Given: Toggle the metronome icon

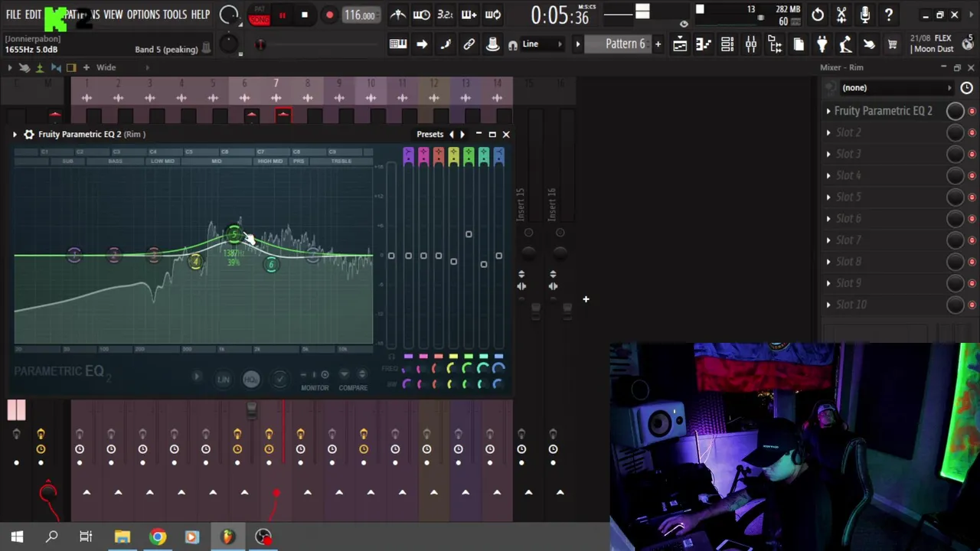Looking at the screenshot, I should coord(398,15).
